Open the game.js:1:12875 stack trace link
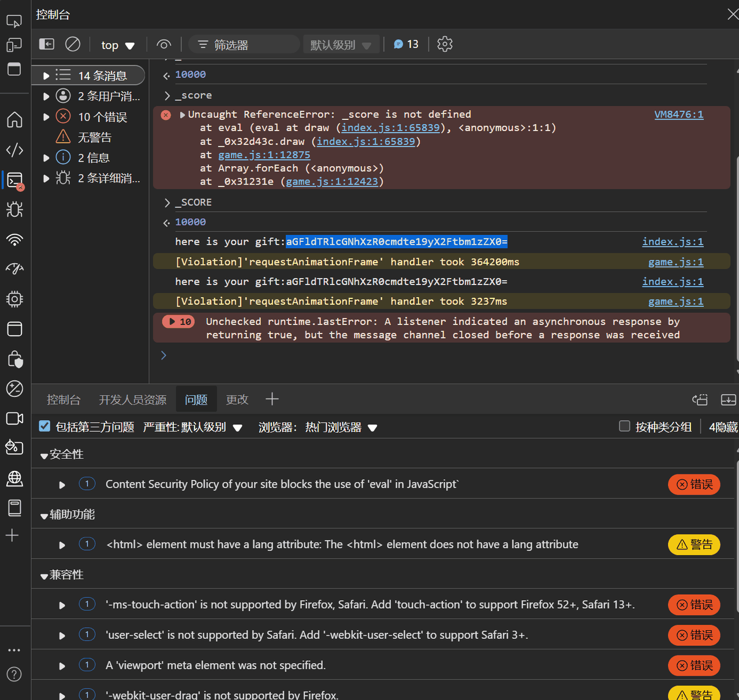This screenshot has width=739, height=700. [x=264, y=155]
